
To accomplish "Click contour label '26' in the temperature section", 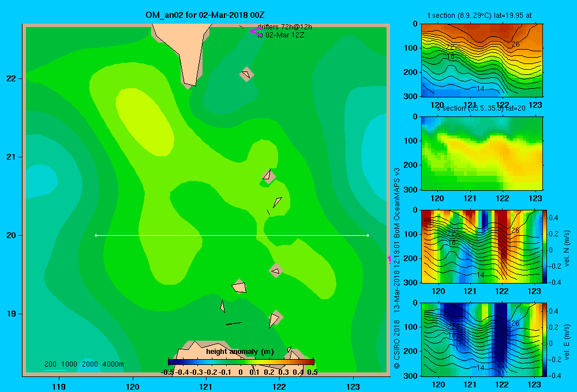I will (x=515, y=44).
